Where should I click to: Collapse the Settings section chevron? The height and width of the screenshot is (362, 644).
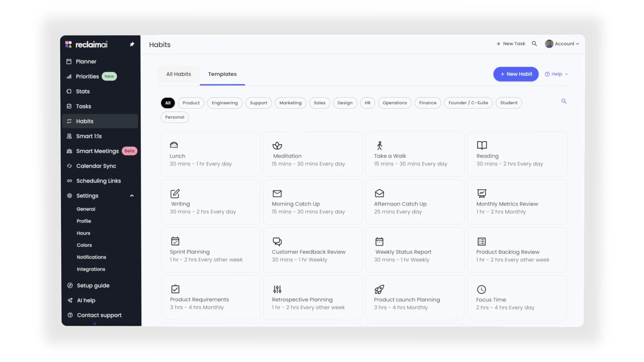point(132,196)
